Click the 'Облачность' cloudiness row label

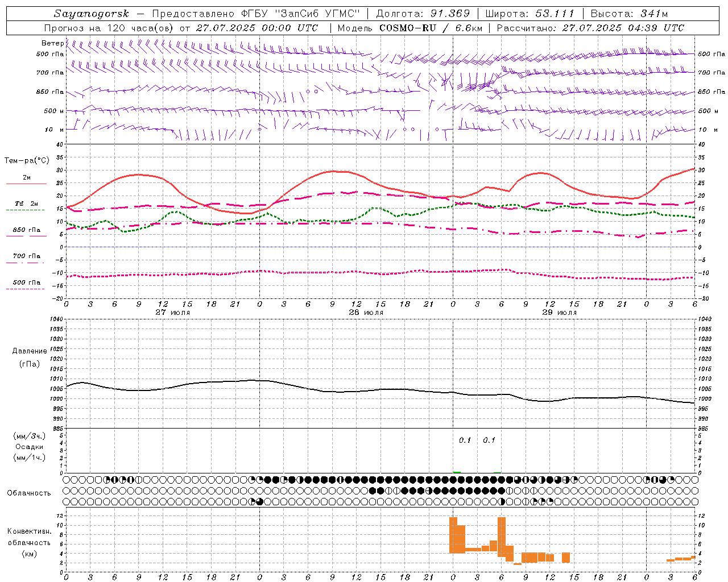pos(29,493)
